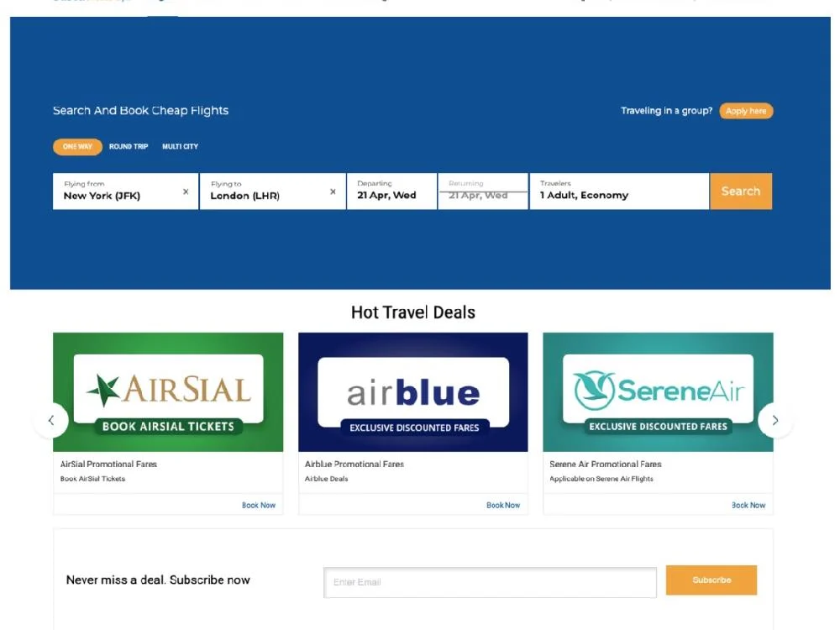The width and height of the screenshot is (840, 630).
Task: Clear the London (LHR) destination field
Action: point(333,192)
